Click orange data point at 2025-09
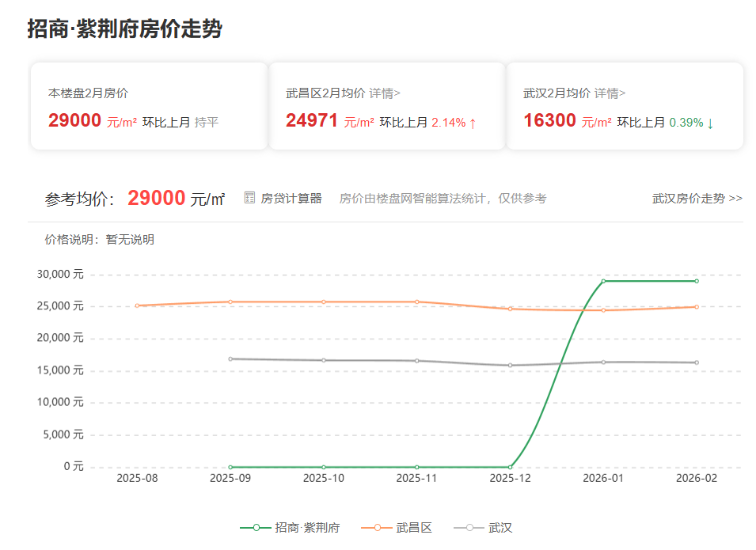 [x=230, y=302]
